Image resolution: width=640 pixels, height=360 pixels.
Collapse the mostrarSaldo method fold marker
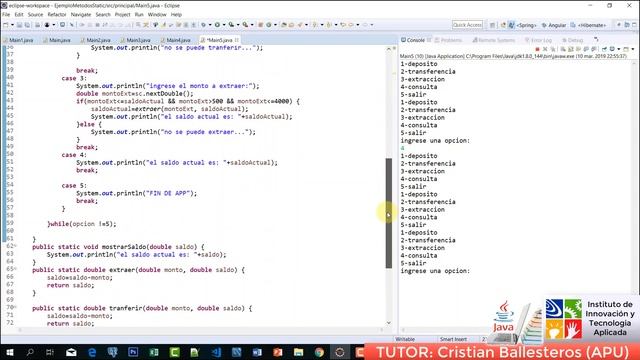click(x=16, y=246)
